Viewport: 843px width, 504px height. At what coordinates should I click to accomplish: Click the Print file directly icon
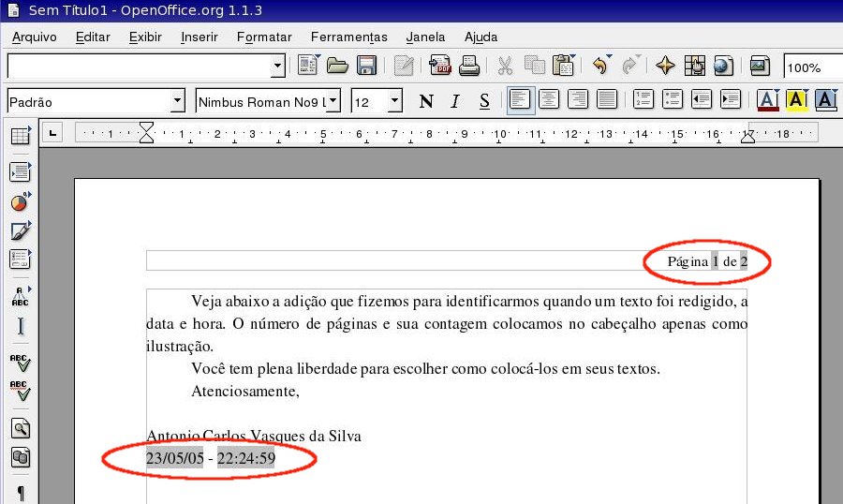click(469, 67)
